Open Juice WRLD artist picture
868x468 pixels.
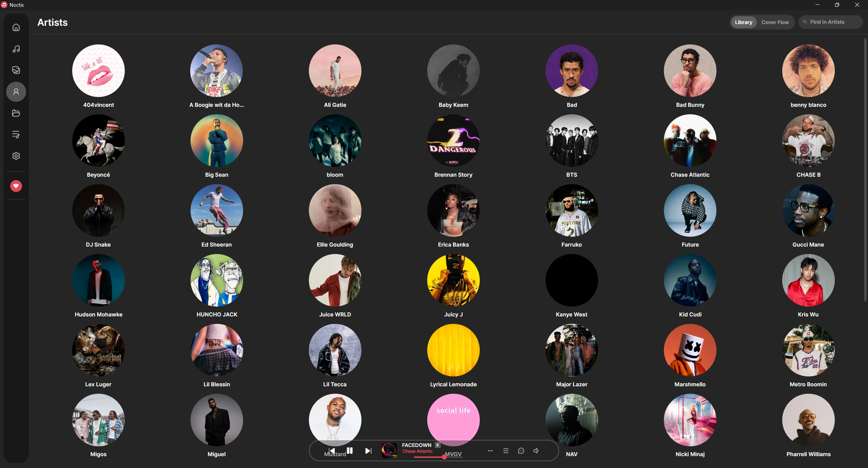click(x=335, y=280)
